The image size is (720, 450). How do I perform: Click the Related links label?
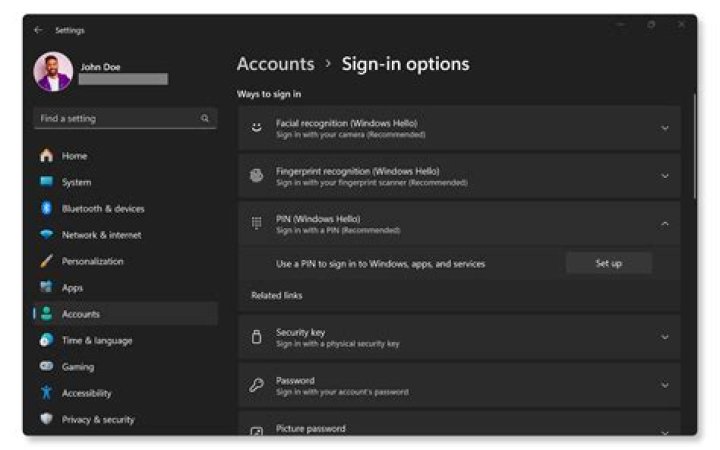(276, 295)
